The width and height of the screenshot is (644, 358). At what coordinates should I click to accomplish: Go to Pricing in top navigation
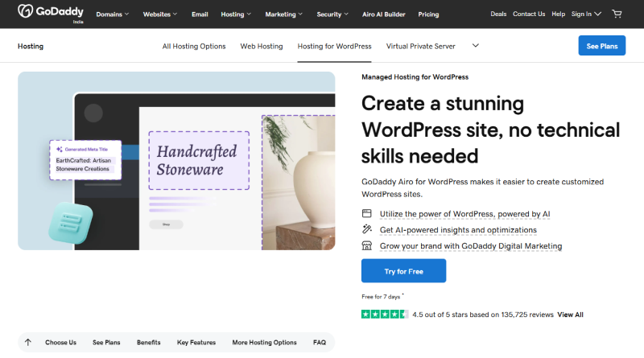pos(428,14)
